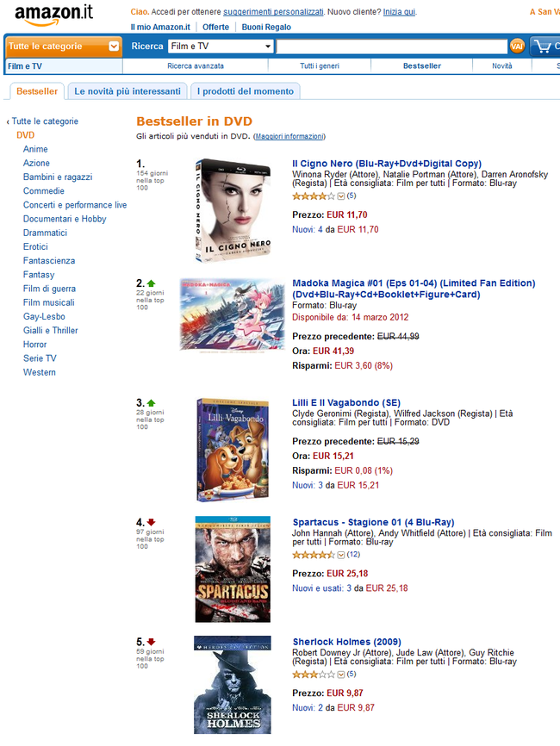Switch to Le novità più interessanti tab

127,91
